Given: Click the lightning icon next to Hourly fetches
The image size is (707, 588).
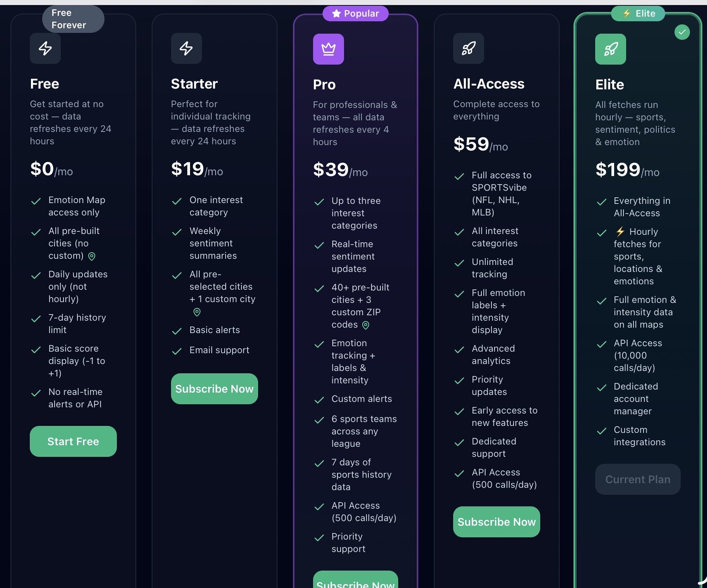Looking at the screenshot, I should [x=620, y=232].
